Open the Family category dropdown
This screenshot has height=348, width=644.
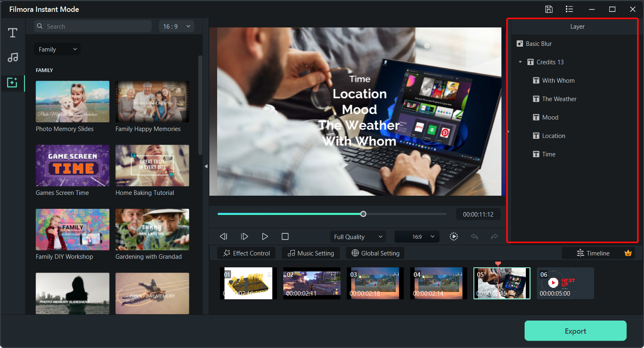point(57,49)
